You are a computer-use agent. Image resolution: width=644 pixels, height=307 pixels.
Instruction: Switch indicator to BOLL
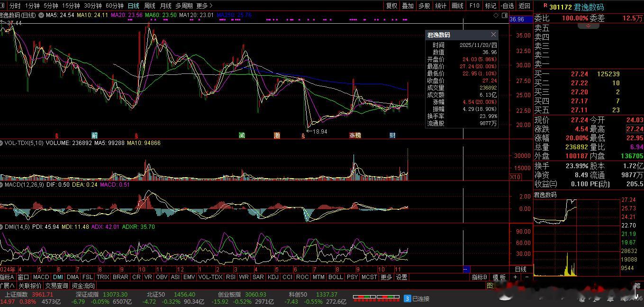point(335,277)
